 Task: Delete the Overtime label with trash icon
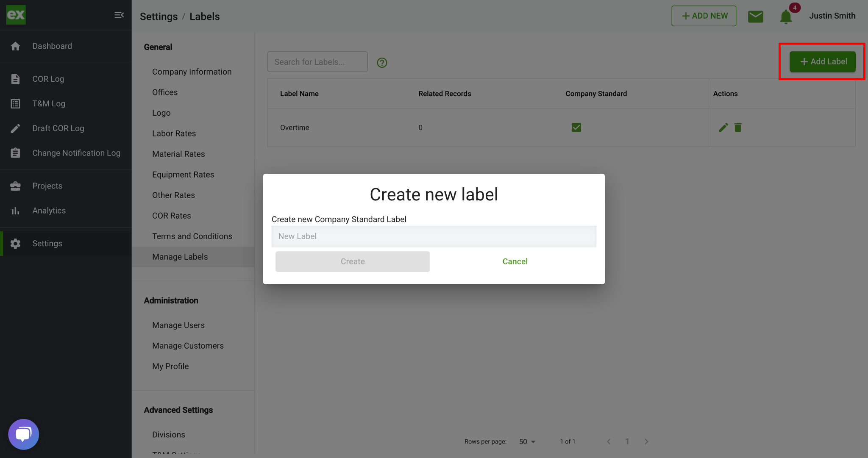[738, 128]
